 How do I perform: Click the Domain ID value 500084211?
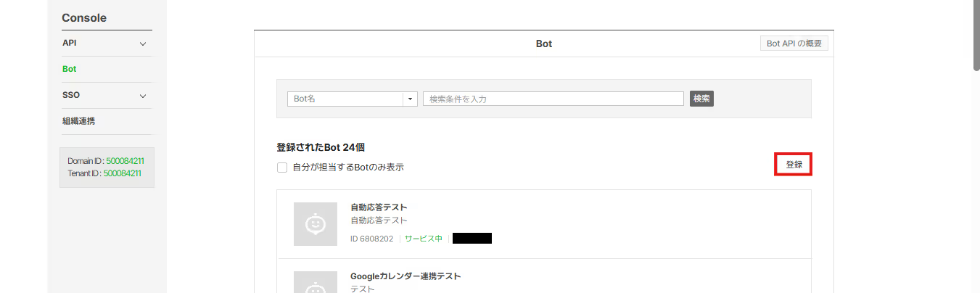coord(125,160)
